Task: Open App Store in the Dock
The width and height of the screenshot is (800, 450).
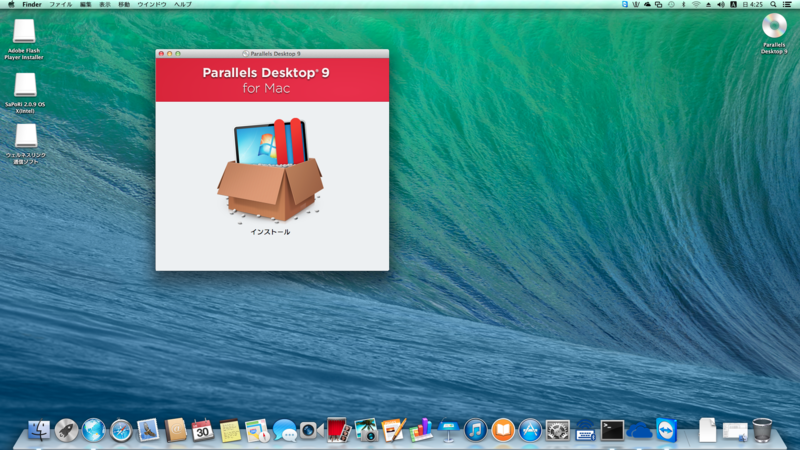Action: 530,431
